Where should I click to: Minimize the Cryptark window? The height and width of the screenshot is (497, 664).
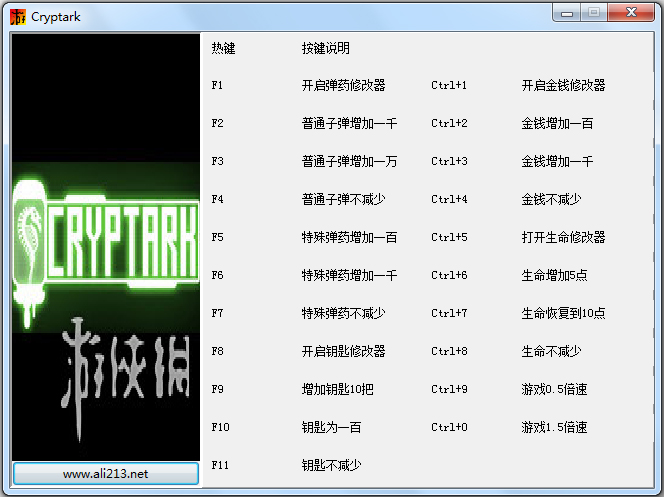coord(567,13)
